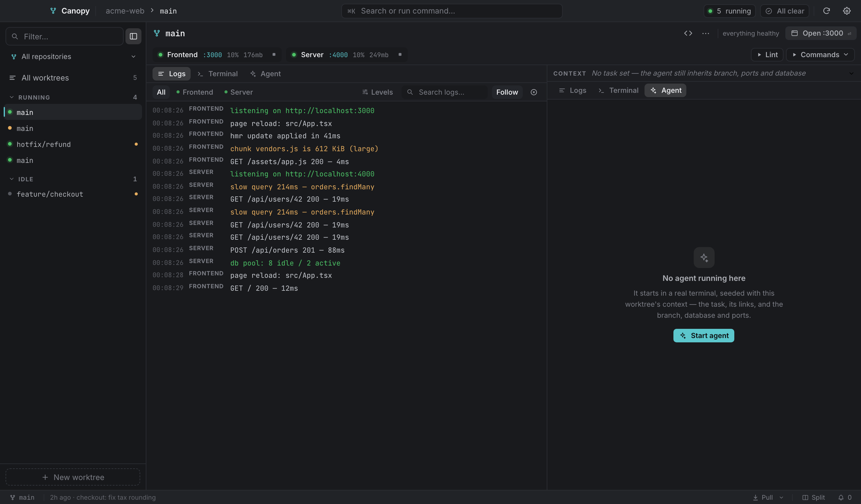The width and height of the screenshot is (861, 504).
Task: Select the right pane Agent tab
Action: pos(665,90)
